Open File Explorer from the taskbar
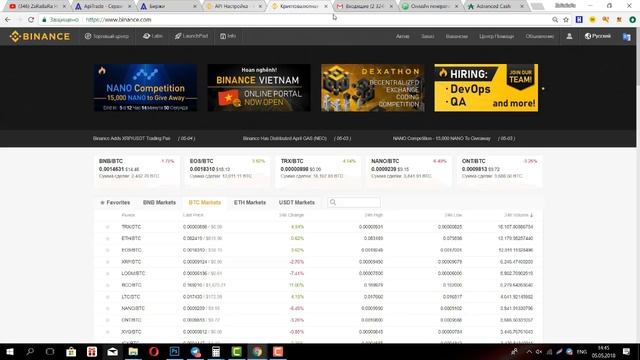This screenshot has height=360, width=640. [x=133, y=351]
